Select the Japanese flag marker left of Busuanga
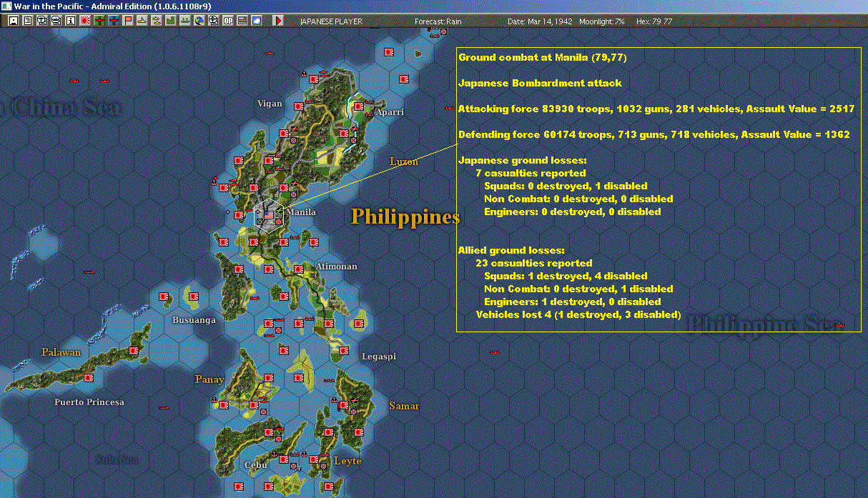868x498 pixels. pyautogui.click(x=163, y=296)
